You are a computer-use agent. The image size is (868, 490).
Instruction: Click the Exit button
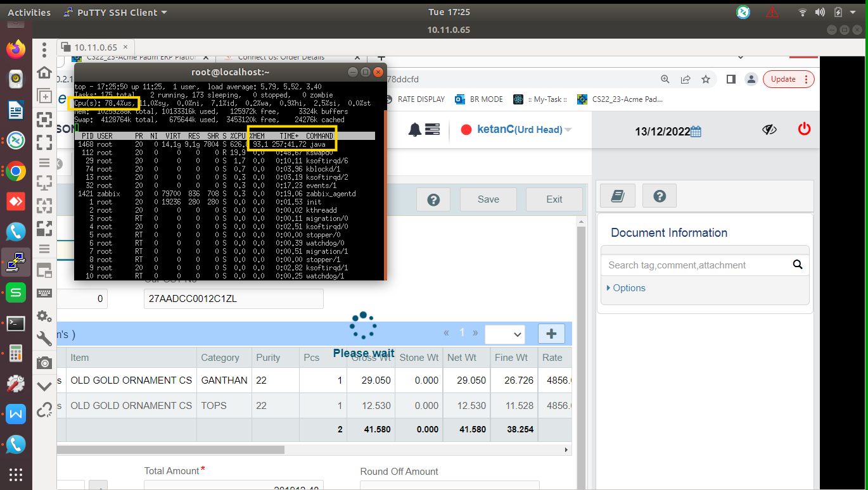(x=554, y=199)
